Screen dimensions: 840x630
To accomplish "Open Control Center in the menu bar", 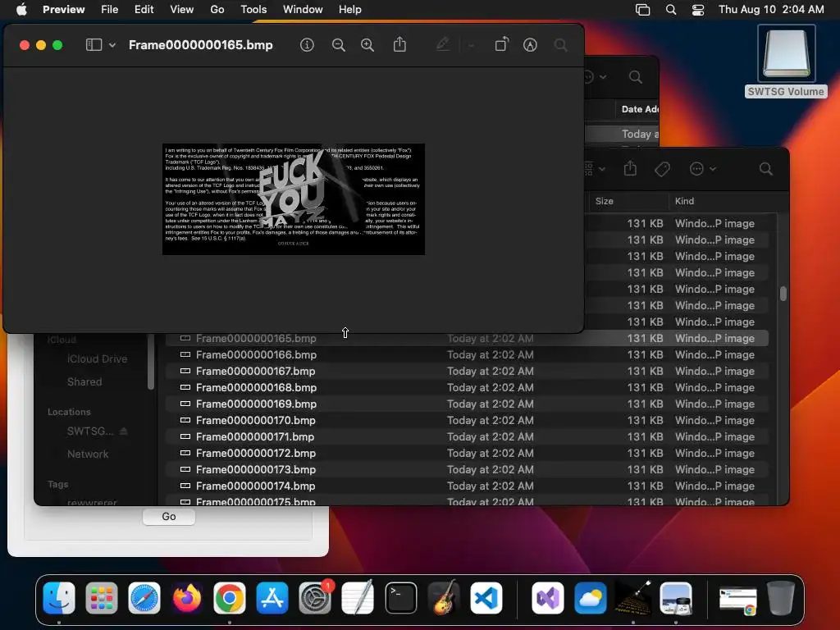I will pyautogui.click(x=698, y=10).
